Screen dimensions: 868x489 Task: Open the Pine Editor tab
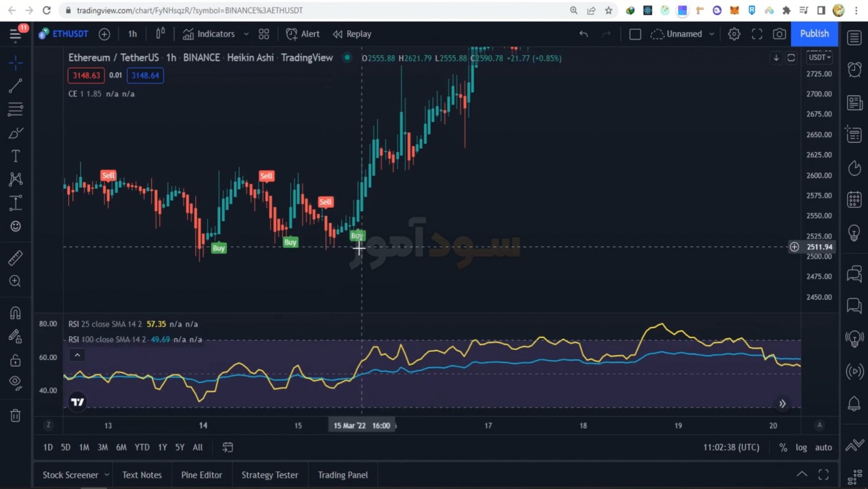(x=201, y=475)
